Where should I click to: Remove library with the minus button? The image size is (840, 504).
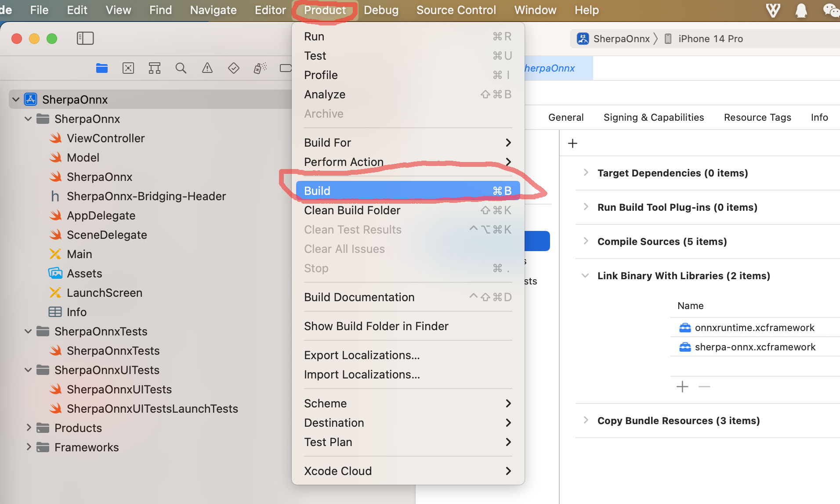(x=704, y=387)
